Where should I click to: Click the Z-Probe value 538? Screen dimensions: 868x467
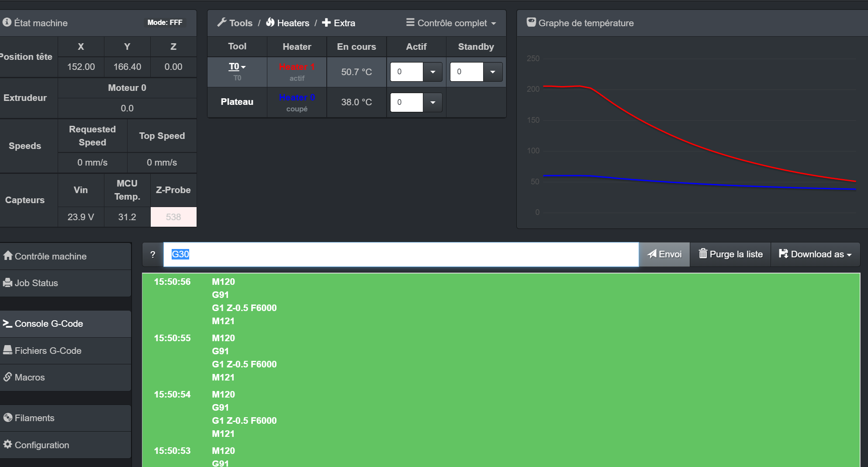173,217
